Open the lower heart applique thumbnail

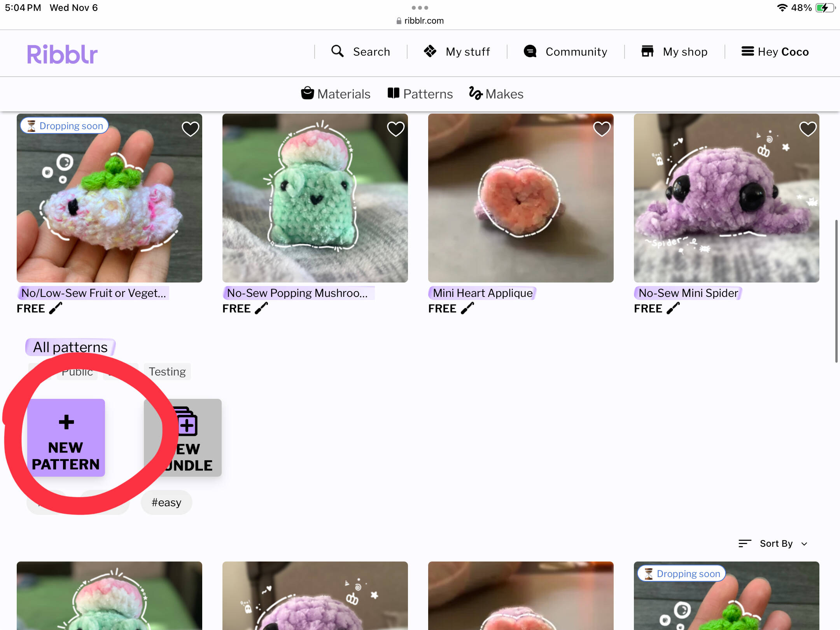(521, 596)
